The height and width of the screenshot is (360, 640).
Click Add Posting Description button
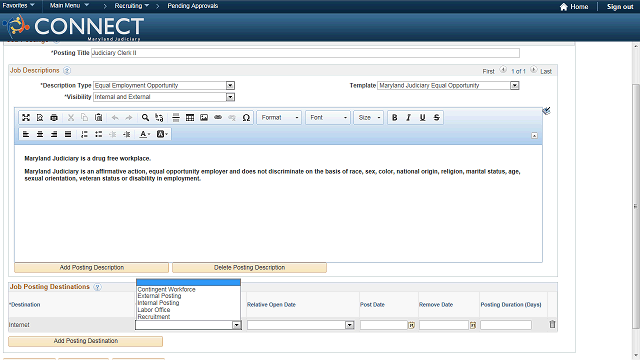pyautogui.click(x=91, y=267)
